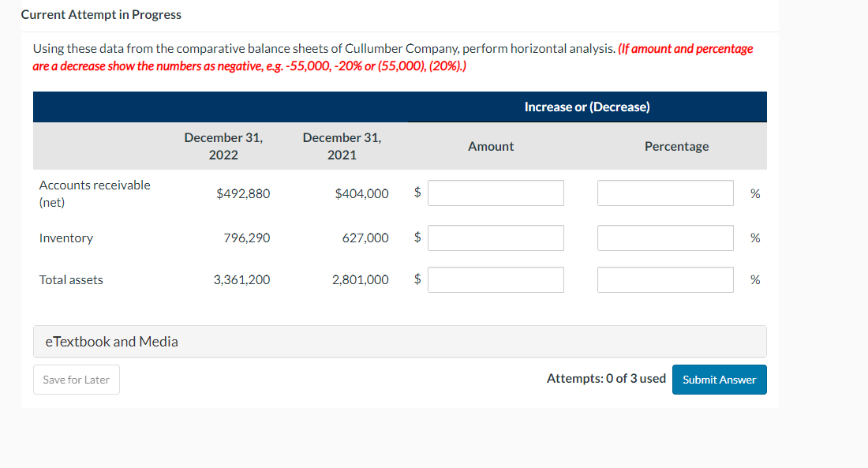Click the Attempts: 0 of 3 used text
The width and height of the screenshot is (868, 468).
[x=605, y=378]
